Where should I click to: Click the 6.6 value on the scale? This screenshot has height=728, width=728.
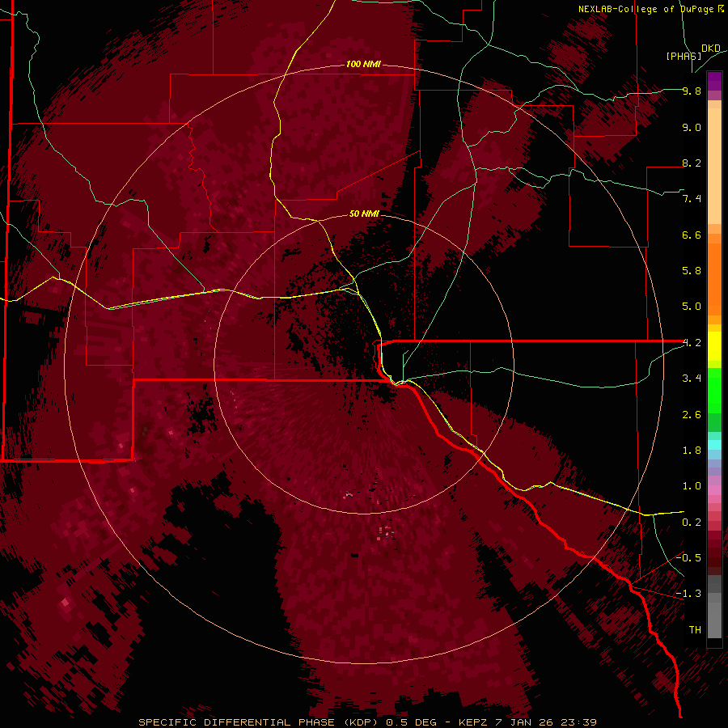[692, 235]
